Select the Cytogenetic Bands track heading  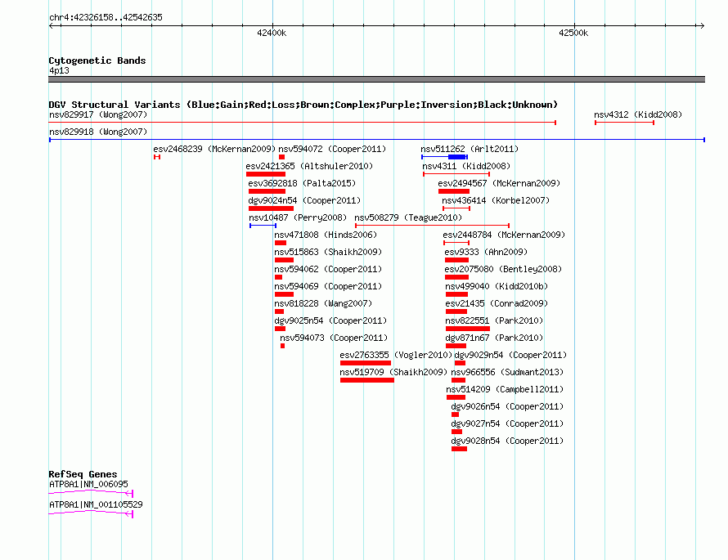[x=97, y=60]
